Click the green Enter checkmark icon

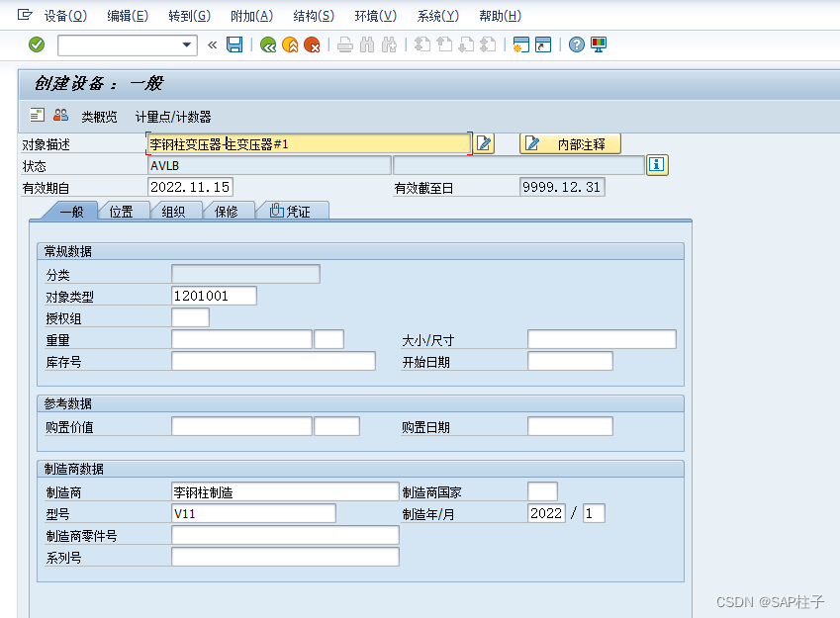pos(37,44)
